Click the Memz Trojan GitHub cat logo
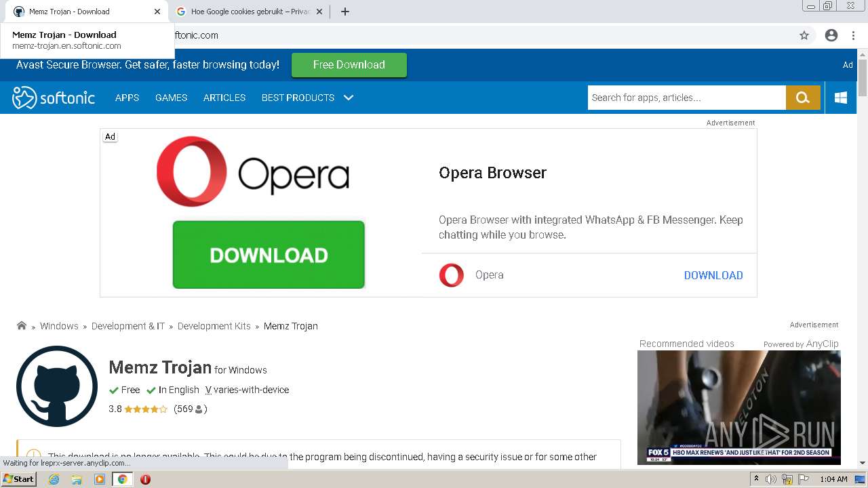868x488 pixels. [x=57, y=386]
